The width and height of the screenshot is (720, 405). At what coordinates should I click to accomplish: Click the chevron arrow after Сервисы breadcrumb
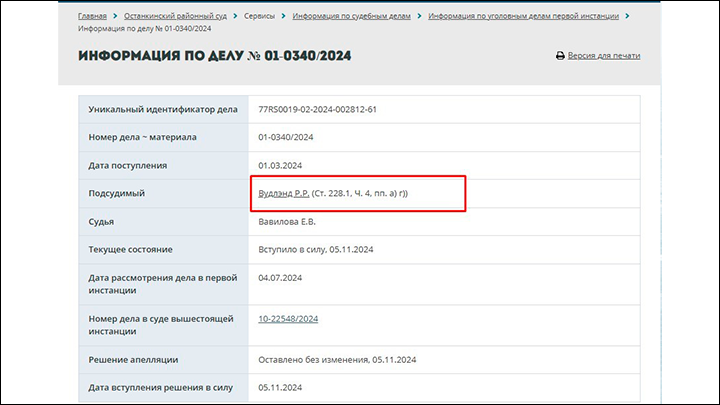point(283,16)
